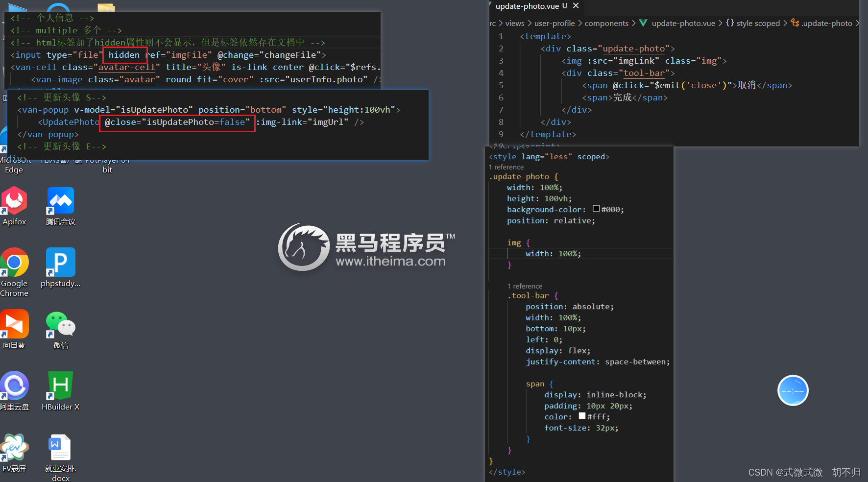The width and height of the screenshot is (868, 482).
Task: Click line number 1 in the editor gutter
Action: click(x=501, y=36)
